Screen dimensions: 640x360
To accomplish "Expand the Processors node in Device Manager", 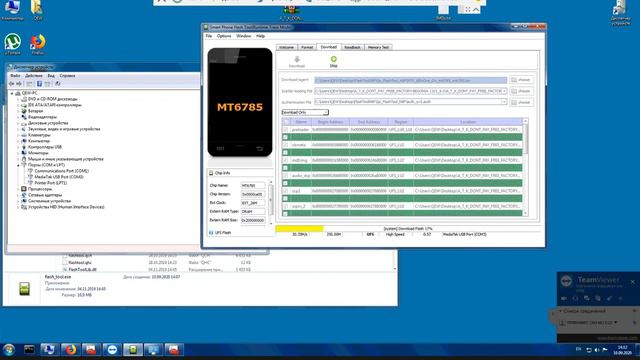I will [x=18, y=189].
